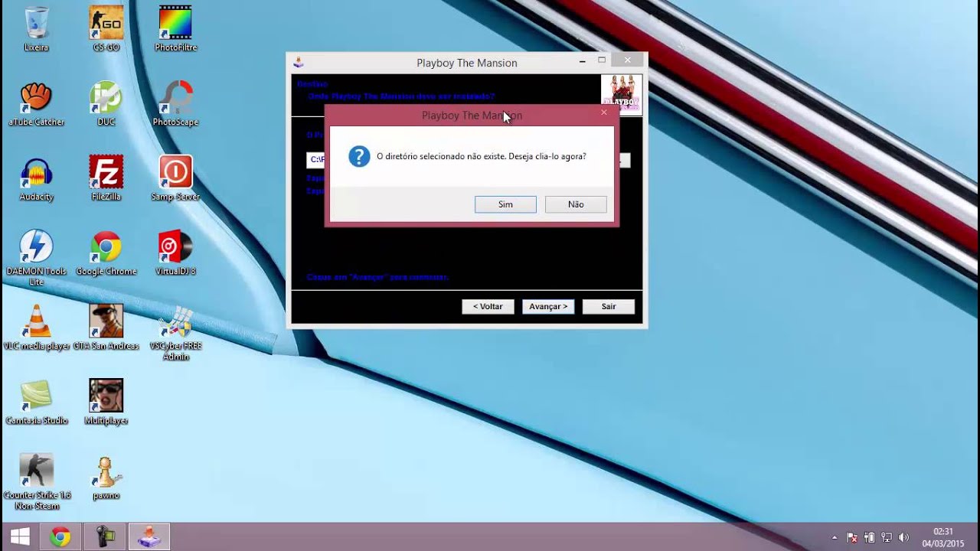Image resolution: width=980 pixels, height=551 pixels.
Task: Click the installer title bar app icon
Action: point(299,63)
